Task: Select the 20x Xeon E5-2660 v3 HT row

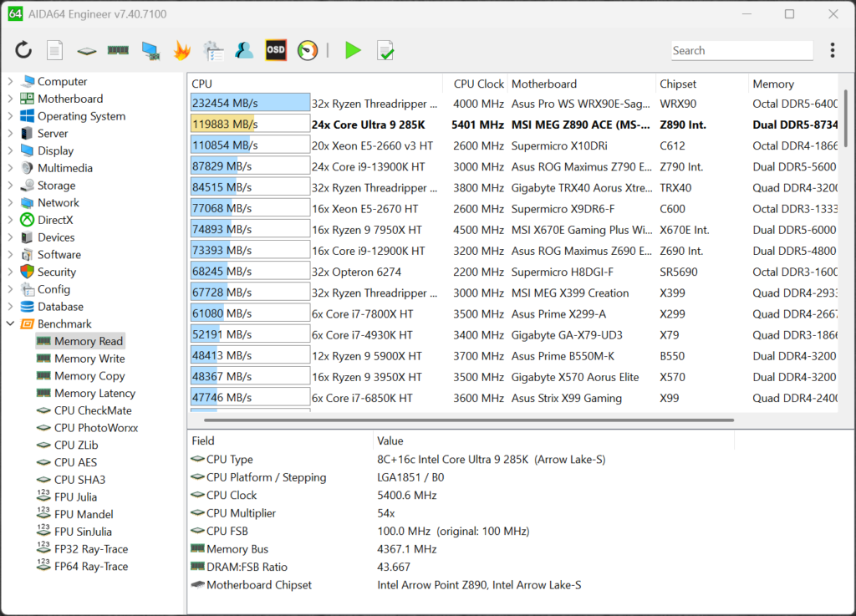Action: pos(513,145)
